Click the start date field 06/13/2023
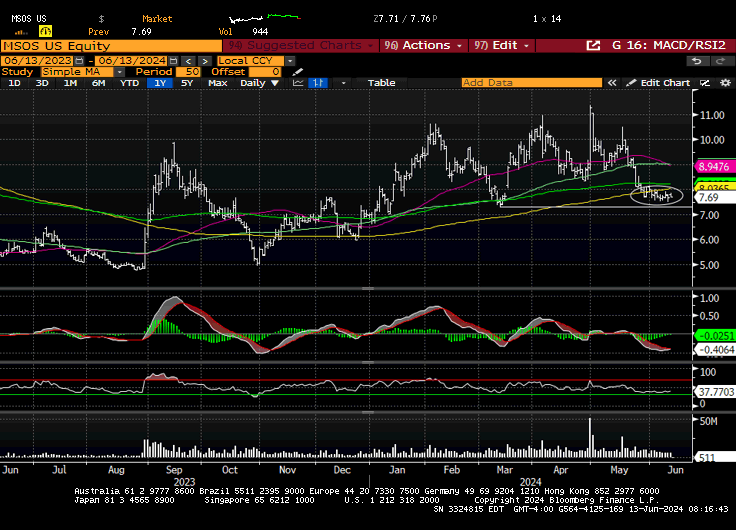The width and height of the screenshot is (736, 530). click(x=37, y=61)
